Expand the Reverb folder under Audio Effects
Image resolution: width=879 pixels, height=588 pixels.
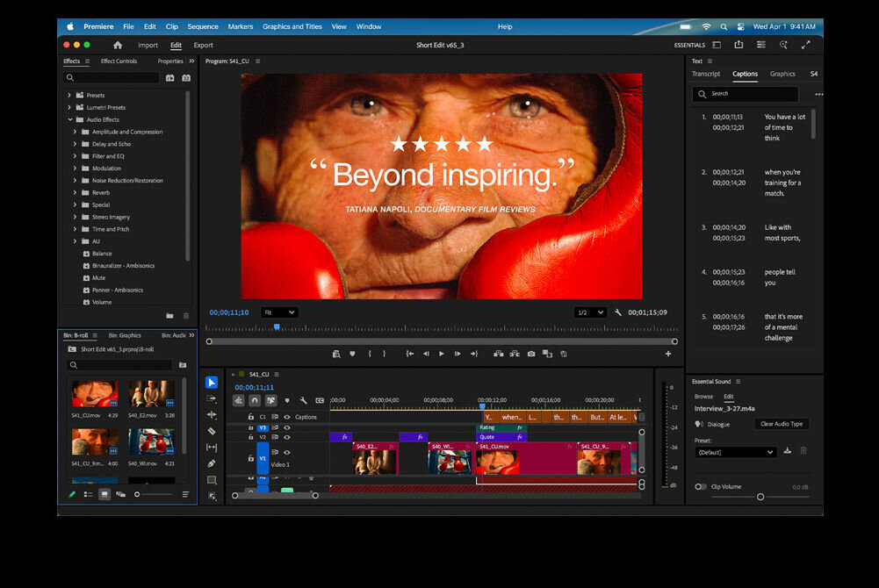[x=77, y=192]
